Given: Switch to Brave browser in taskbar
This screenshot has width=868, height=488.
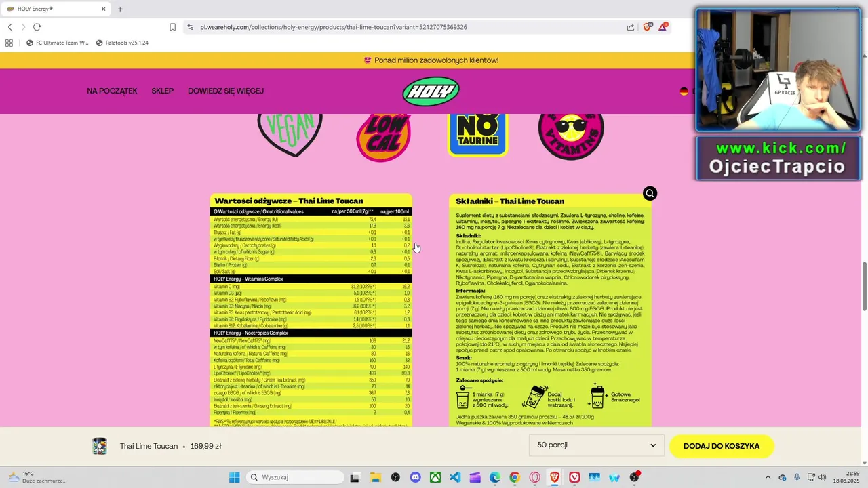Looking at the screenshot, I should tap(555, 477).
